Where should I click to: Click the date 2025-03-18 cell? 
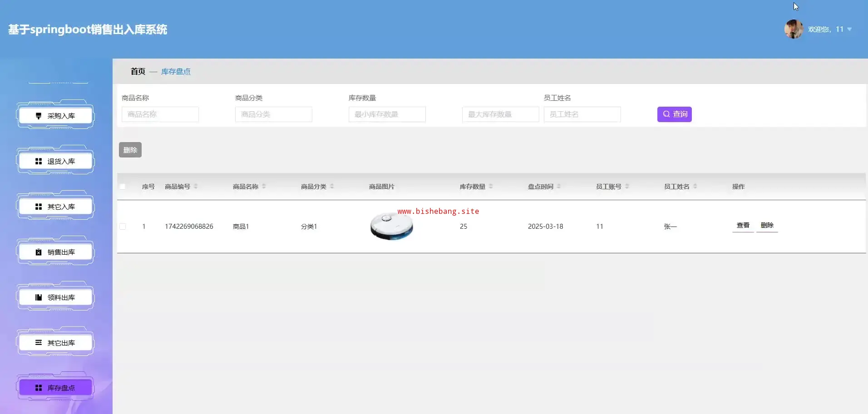point(545,227)
